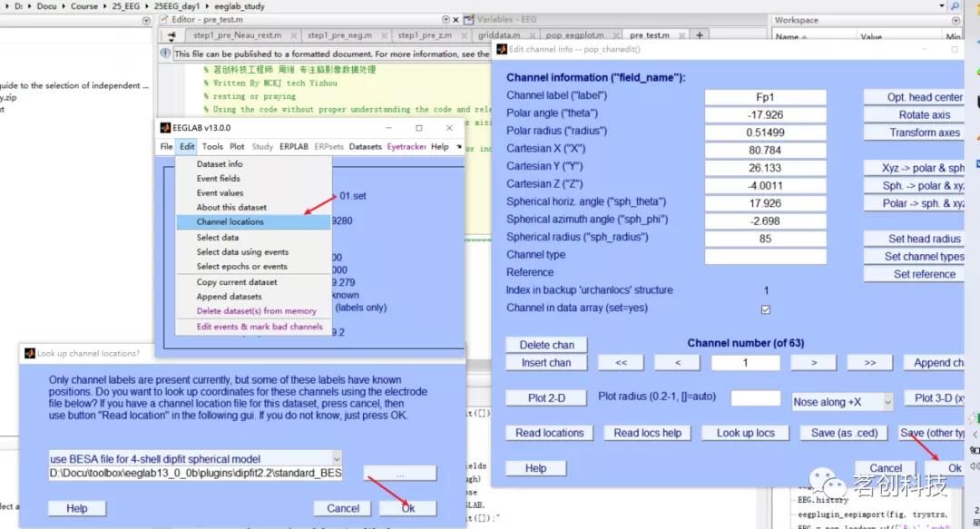Click Ok in Look up channel locations dialog
980x529 pixels.
(x=407, y=508)
